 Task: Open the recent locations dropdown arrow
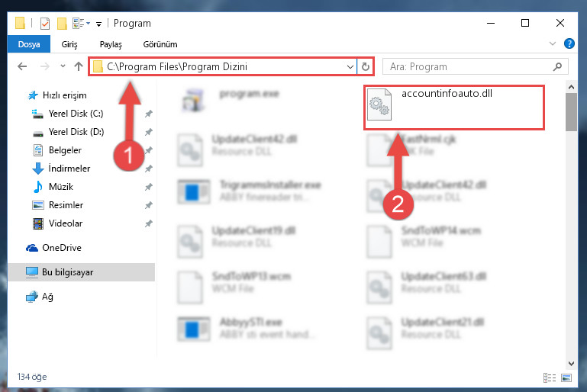[x=63, y=66]
